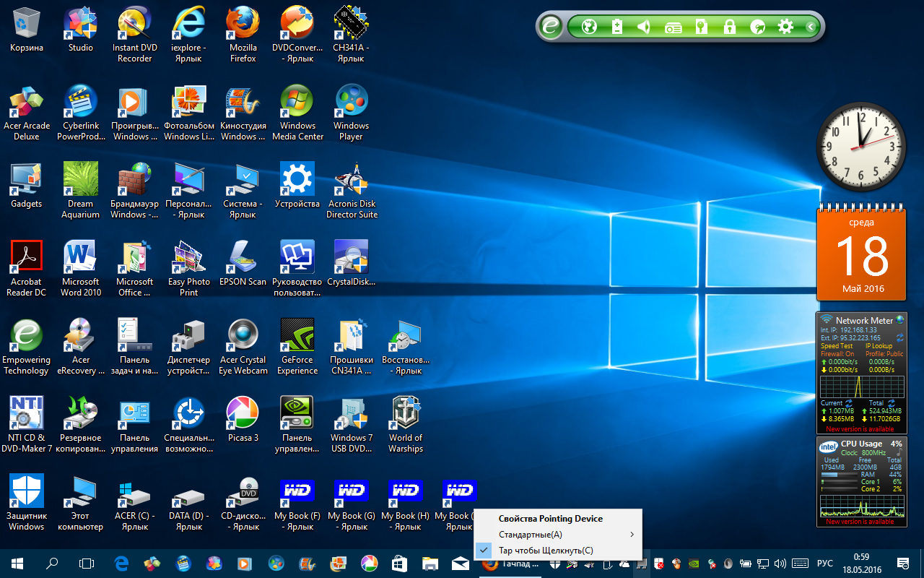Screen dimensions: 924x578
Task: Switch input language РУС in tray
Action: [x=824, y=564]
